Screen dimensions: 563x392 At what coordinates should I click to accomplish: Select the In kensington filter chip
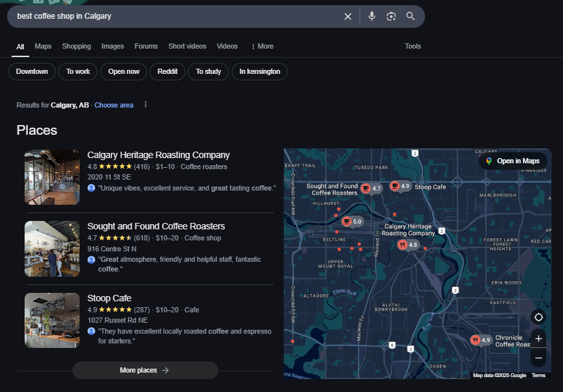pos(260,72)
